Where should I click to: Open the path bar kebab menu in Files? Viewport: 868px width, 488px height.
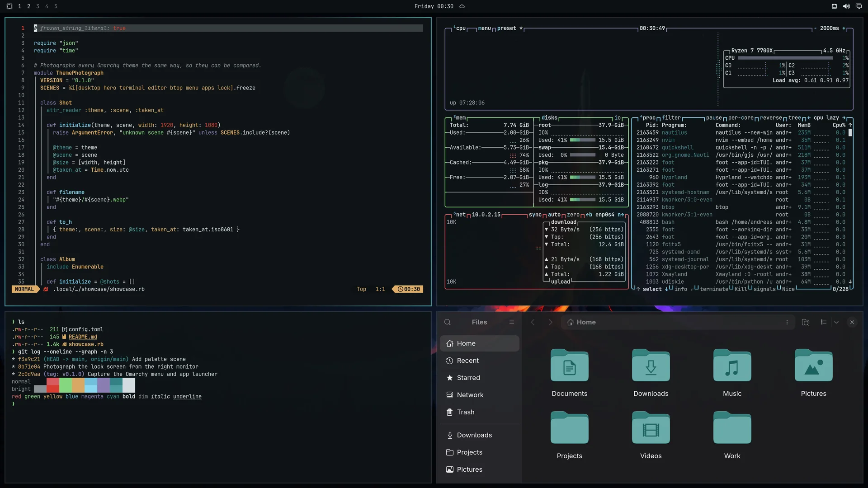(787, 322)
